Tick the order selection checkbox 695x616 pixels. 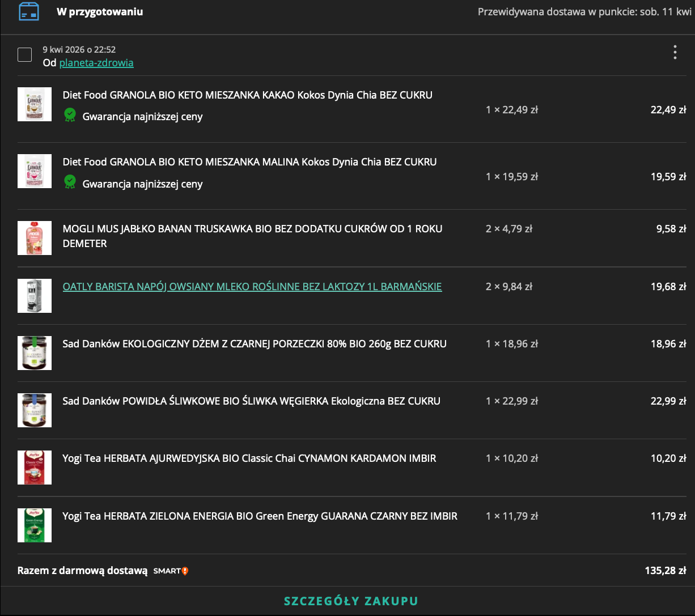24,55
